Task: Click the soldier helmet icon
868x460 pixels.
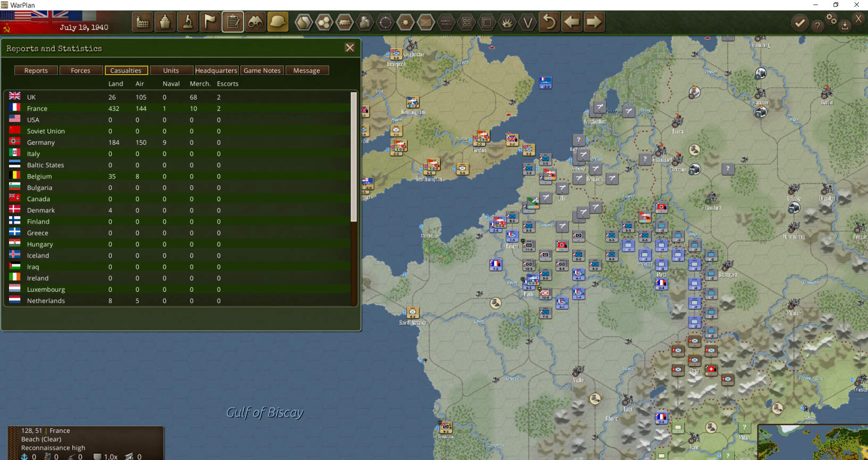Action: click(278, 22)
